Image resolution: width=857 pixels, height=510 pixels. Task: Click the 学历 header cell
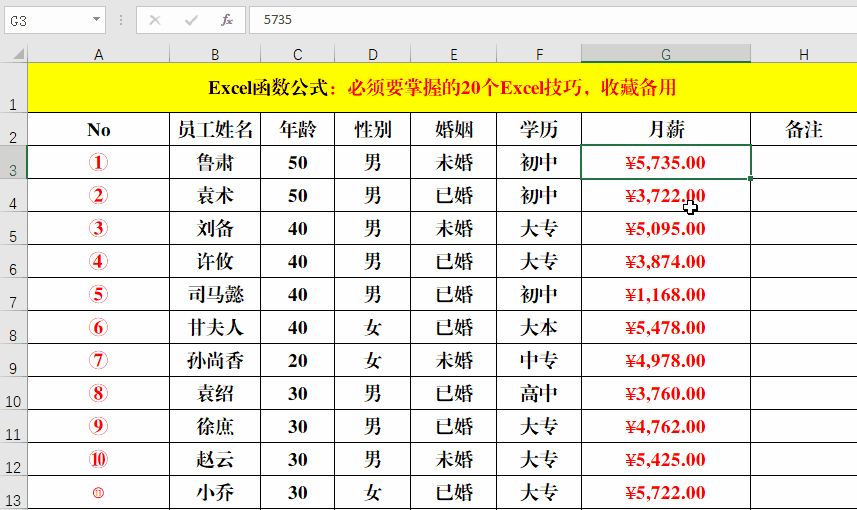point(539,130)
